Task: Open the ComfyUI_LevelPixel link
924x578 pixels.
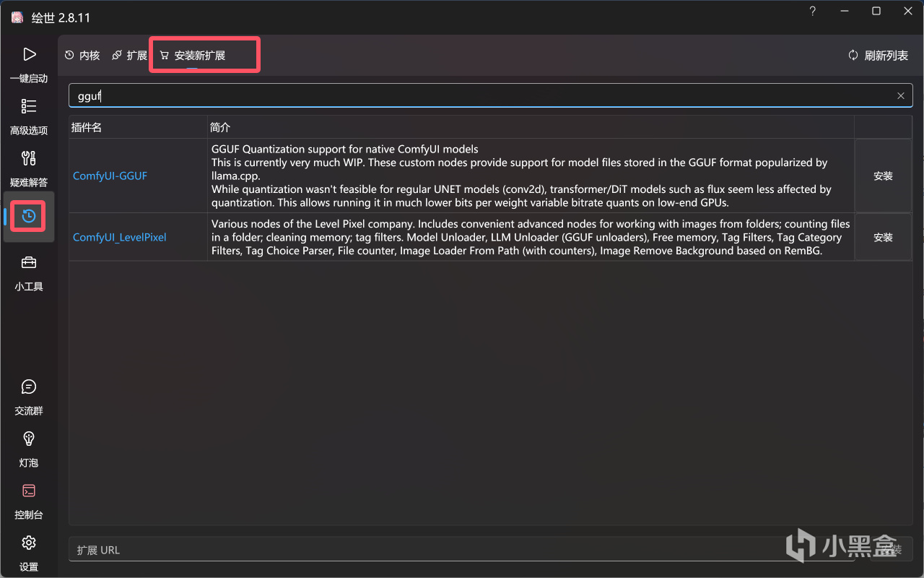Action: click(120, 237)
